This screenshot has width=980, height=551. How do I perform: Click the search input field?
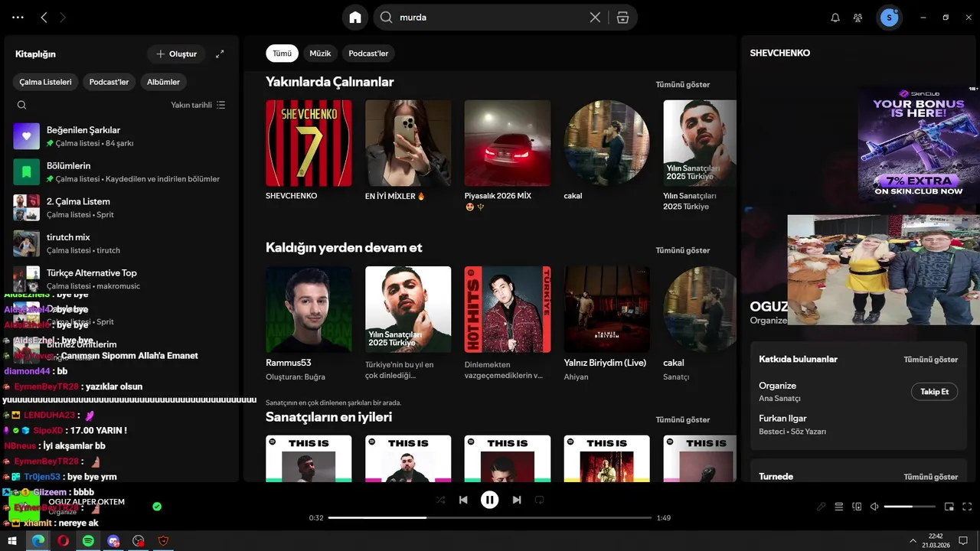pyautogui.click(x=490, y=17)
